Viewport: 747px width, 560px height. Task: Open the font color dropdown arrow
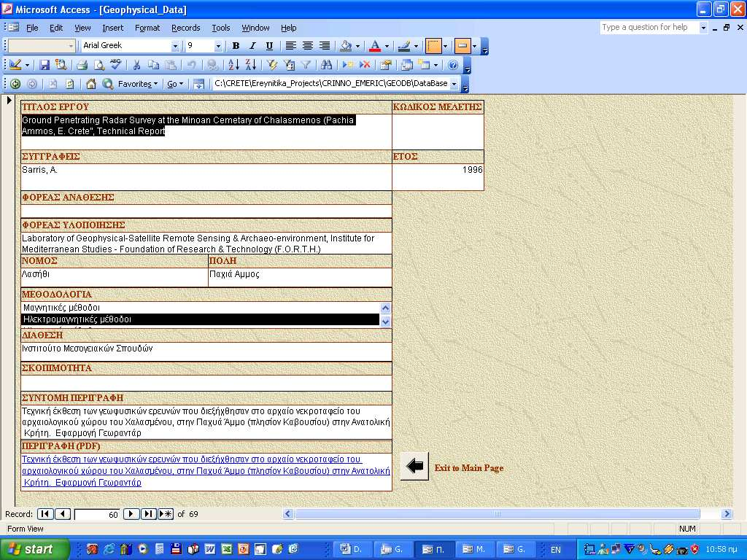(x=387, y=46)
